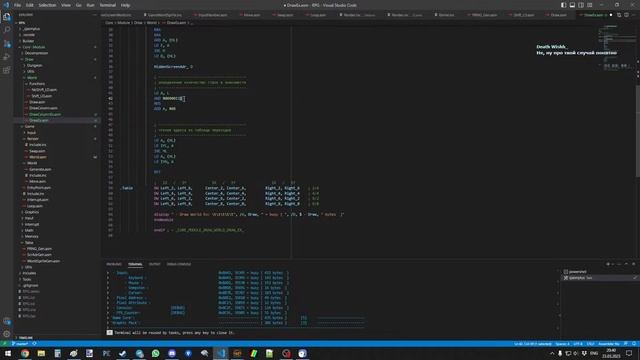Click the editor vertical scrollbar
This screenshot has height=360, width=640.
(x=638, y=131)
